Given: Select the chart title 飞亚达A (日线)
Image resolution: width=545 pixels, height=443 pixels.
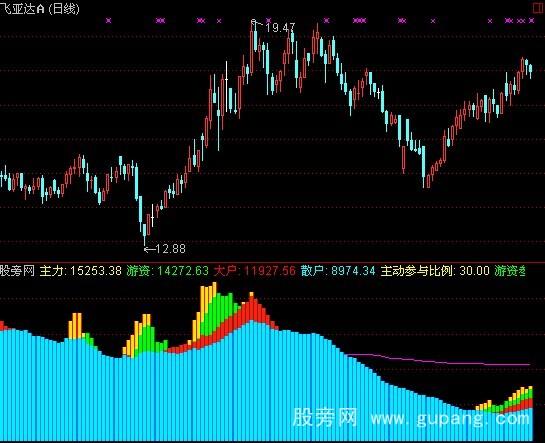Looking at the screenshot, I should pos(40,9).
